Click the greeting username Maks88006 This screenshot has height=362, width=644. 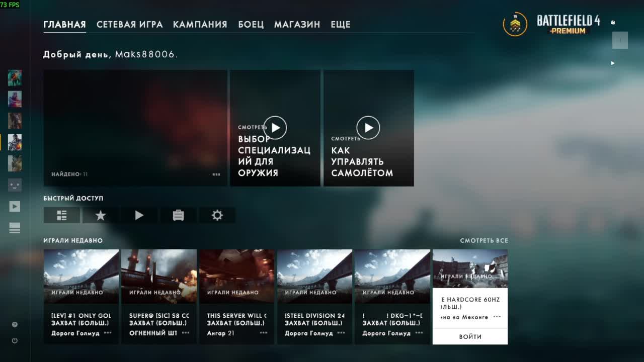(146, 54)
